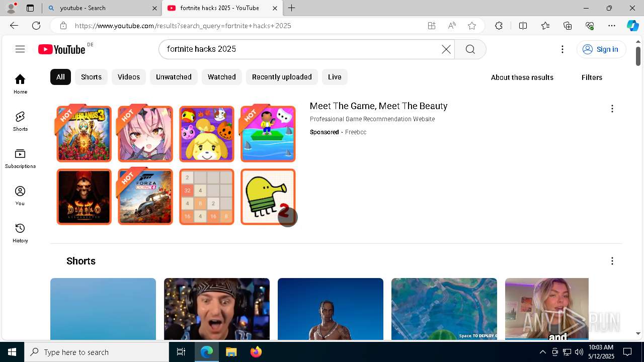
Task: Open the Freebcc advertiser link
Action: point(356,132)
